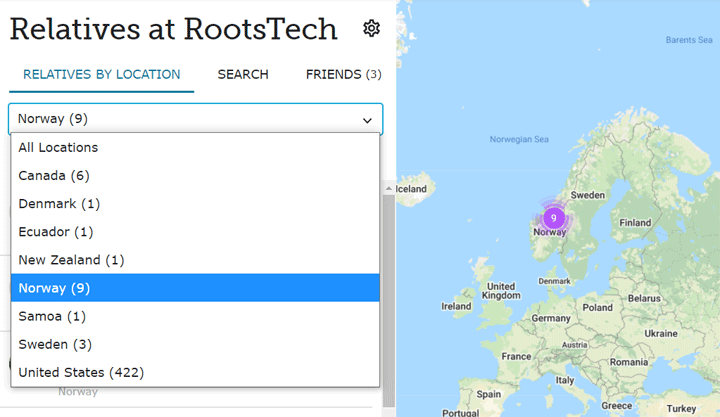Viewport: 720px width, 417px height.
Task: Click the purple 9 cluster marker on Norway
Action: [x=554, y=218]
